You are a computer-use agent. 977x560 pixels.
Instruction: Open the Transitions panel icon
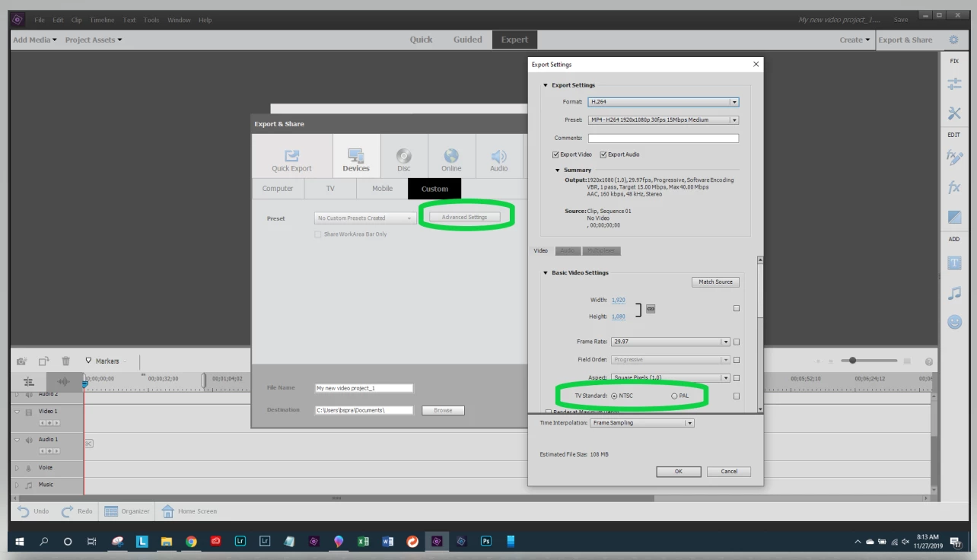954,217
